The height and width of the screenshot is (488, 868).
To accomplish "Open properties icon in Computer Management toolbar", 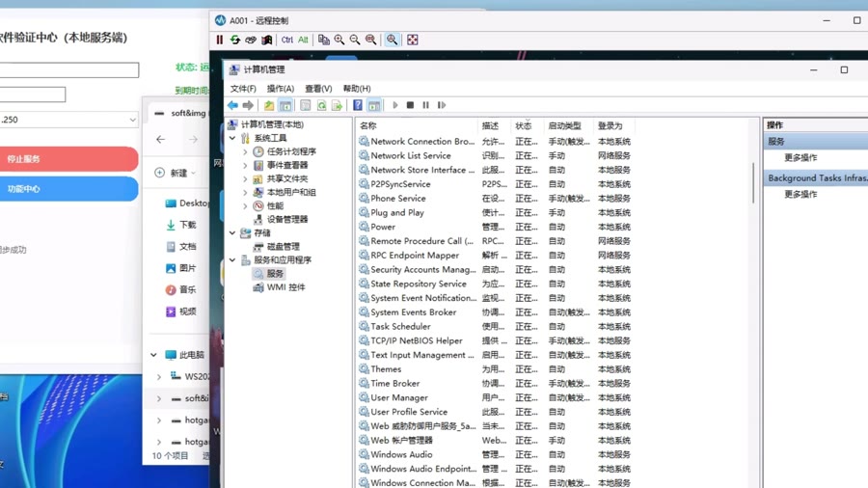I will pyautogui.click(x=305, y=105).
